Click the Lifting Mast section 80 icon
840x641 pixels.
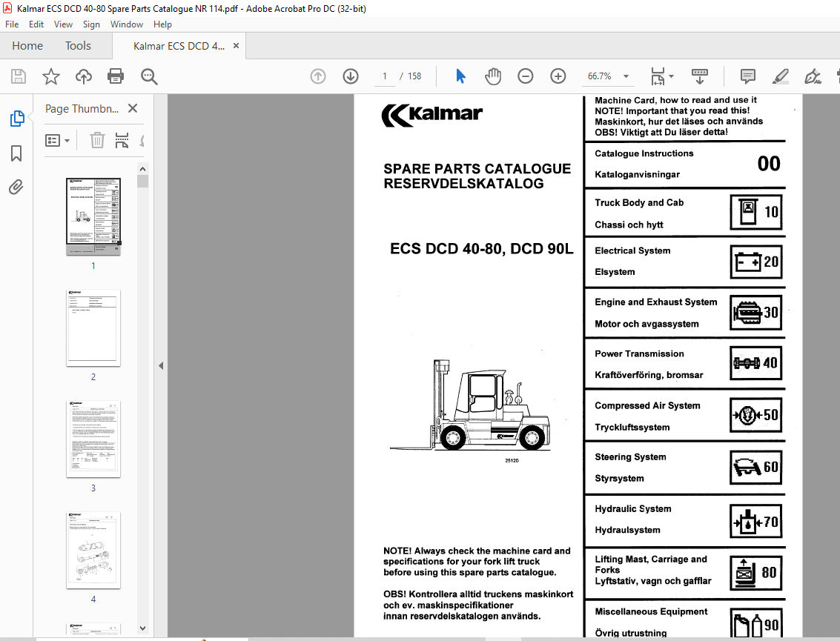coord(756,573)
